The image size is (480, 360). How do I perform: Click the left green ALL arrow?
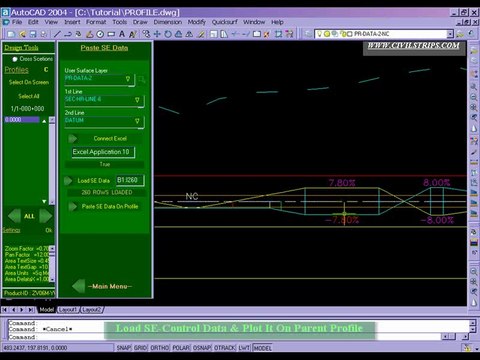click(14, 216)
